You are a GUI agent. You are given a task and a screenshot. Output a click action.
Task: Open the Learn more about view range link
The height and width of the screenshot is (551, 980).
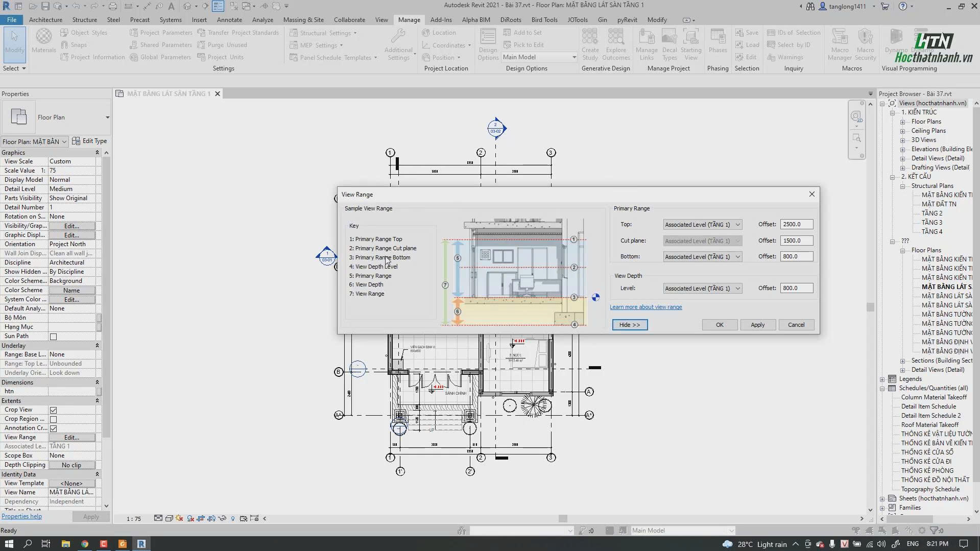point(646,307)
